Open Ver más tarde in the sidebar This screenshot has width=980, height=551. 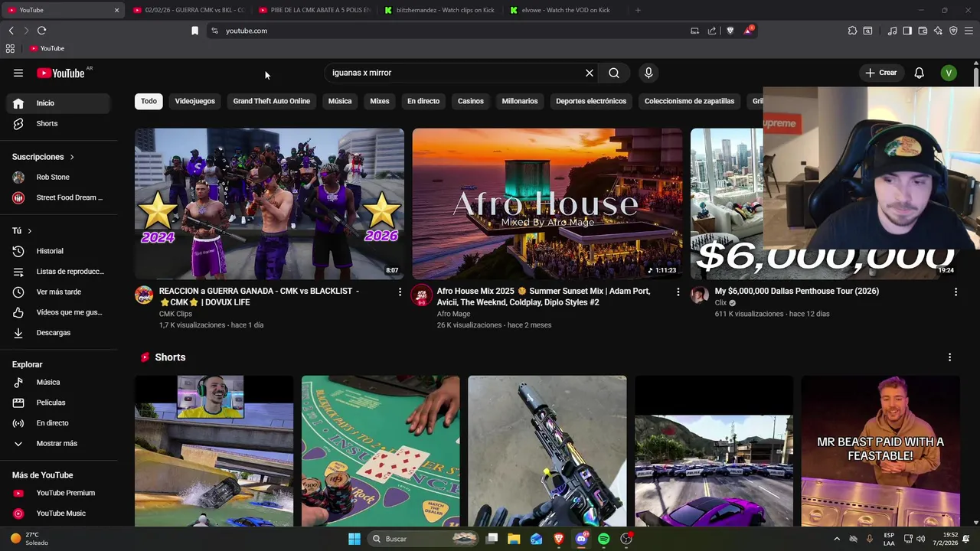(59, 292)
